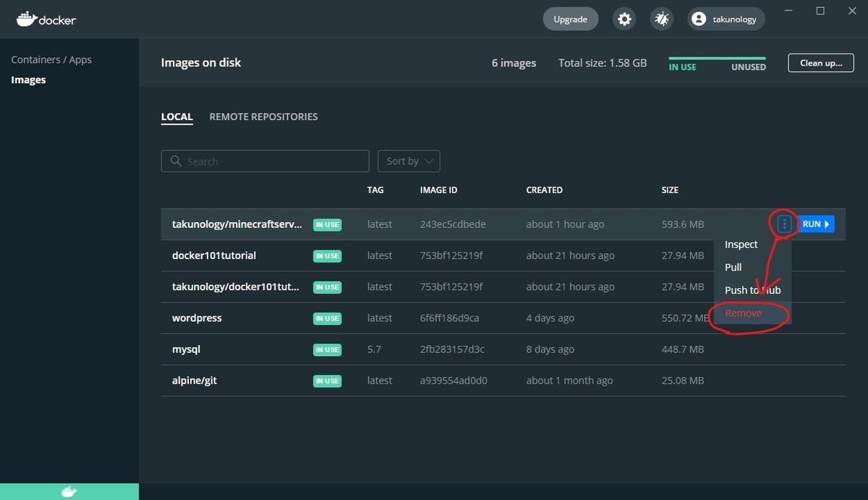Maximize the Docker Desktop window

pos(820,11)
